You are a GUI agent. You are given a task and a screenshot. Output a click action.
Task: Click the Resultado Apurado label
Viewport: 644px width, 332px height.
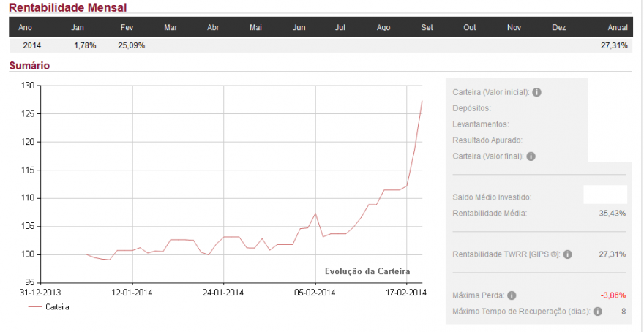(487, 140)
